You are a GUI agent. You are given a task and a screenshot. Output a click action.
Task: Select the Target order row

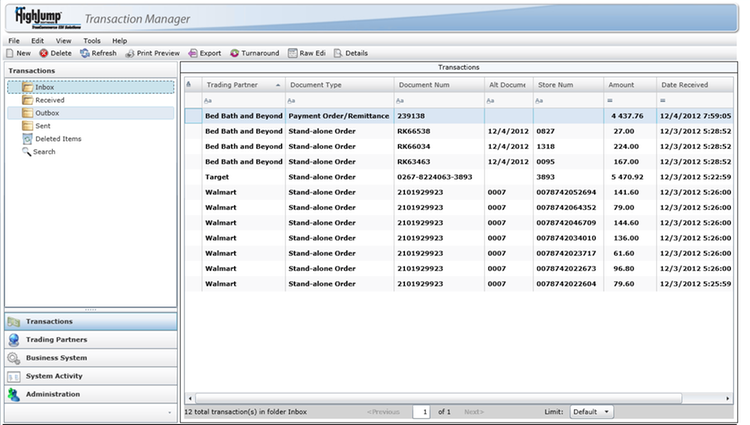tap(459, 177)
